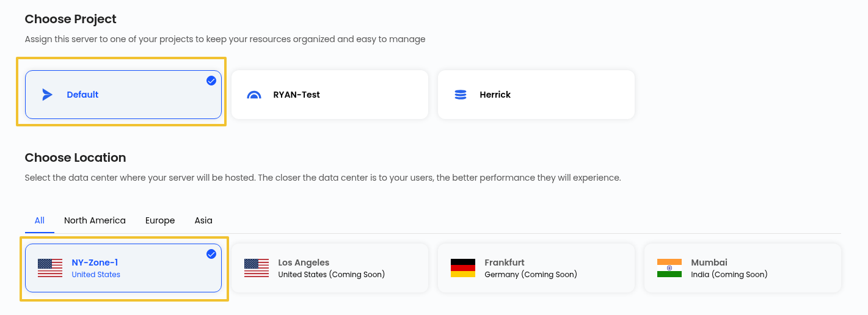Select the RYAN-Test project card
The width and height of the screenshot is (868, 315).
click(x=330, y=95)
